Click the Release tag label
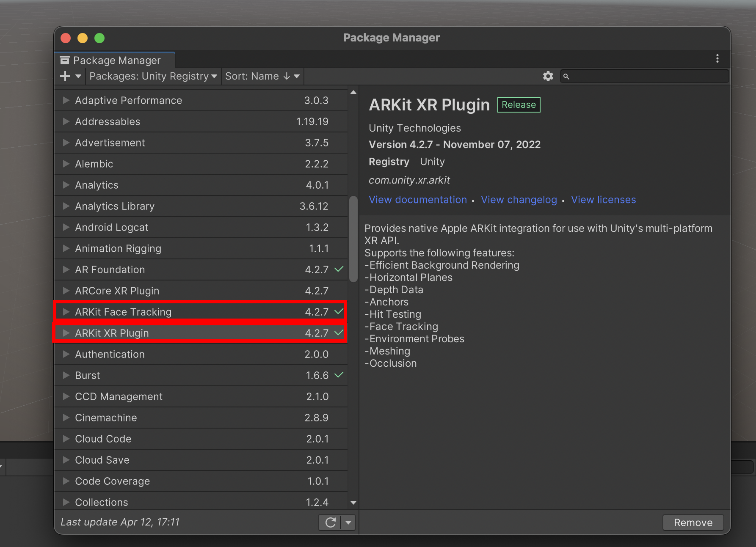The image size is (756, 547). (519, 104)
